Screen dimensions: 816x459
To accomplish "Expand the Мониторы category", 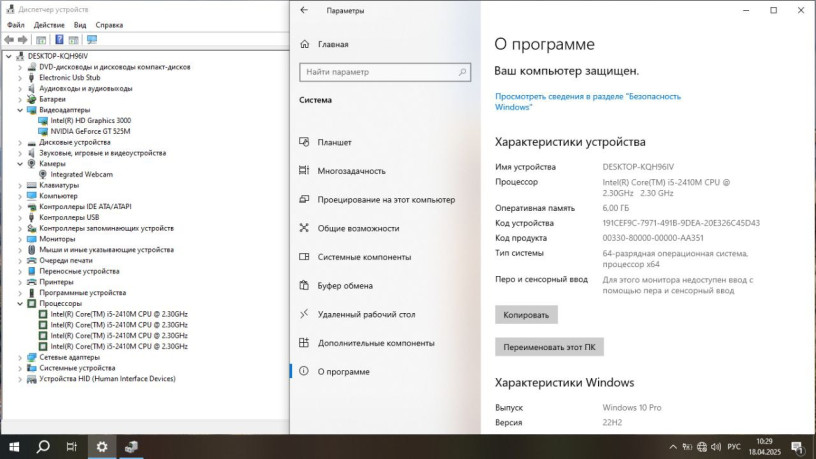I will click(20, 239).
